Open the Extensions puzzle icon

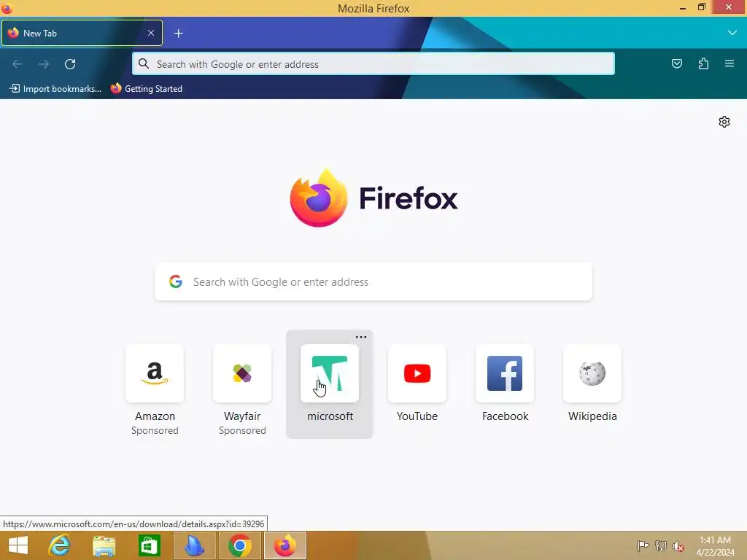[x=703, y=63]
